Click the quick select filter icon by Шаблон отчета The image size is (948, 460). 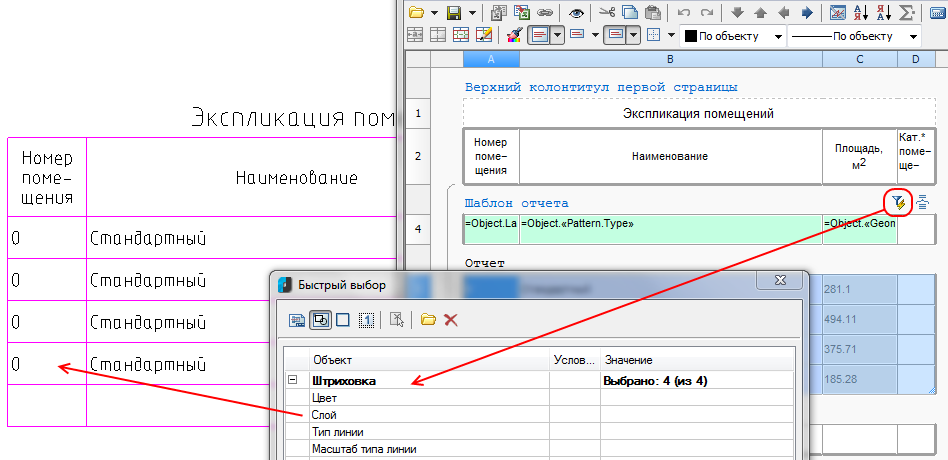tap(898, 202)
